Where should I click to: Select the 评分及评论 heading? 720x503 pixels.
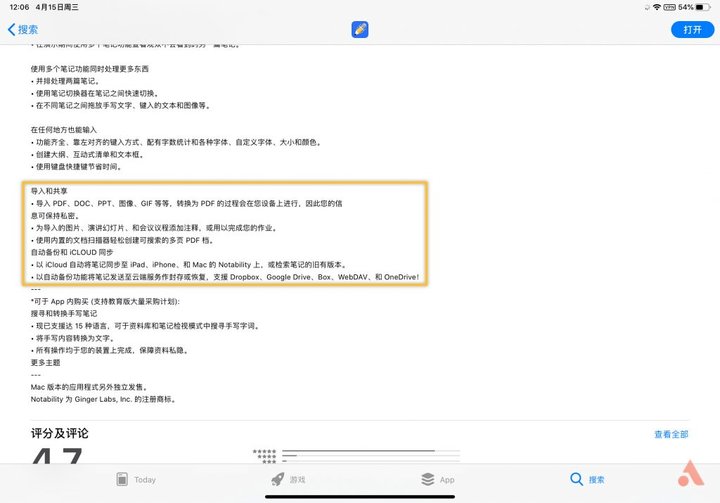tap(60, 433)
